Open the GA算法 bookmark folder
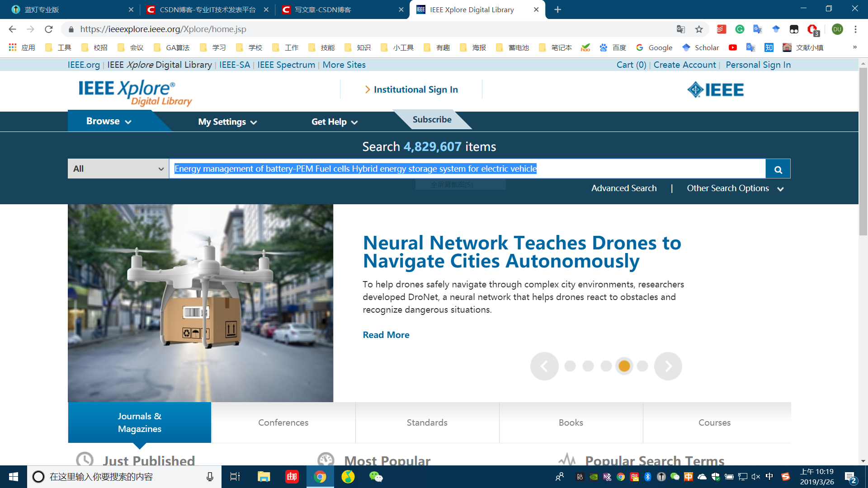The image size is (868, 488). point(172,47)
